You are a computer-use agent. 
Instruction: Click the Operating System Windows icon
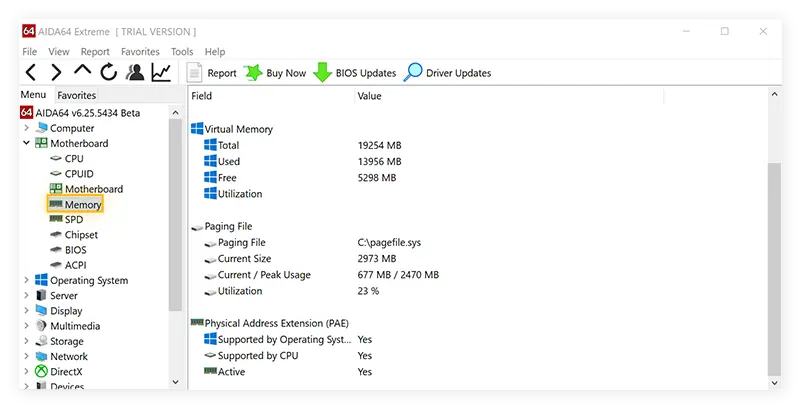[41, 280]
